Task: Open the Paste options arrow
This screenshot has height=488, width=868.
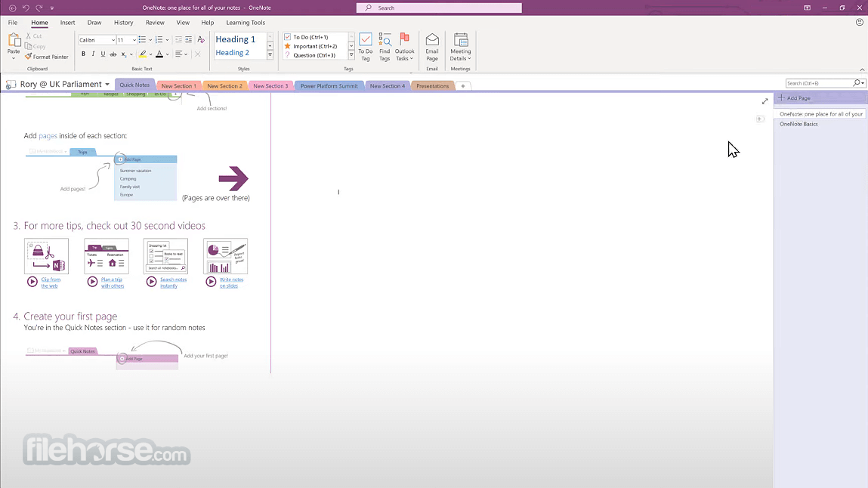Action: coord(14,58)
